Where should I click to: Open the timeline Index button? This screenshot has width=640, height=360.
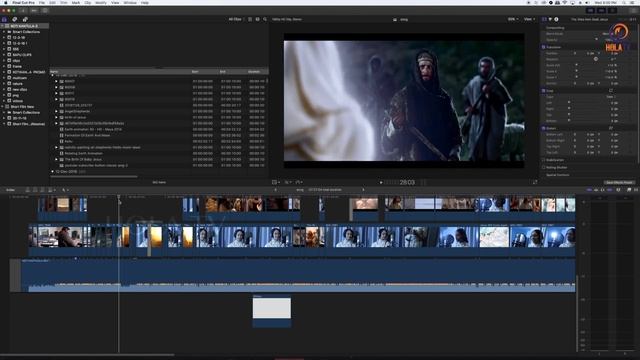[10, 190]
